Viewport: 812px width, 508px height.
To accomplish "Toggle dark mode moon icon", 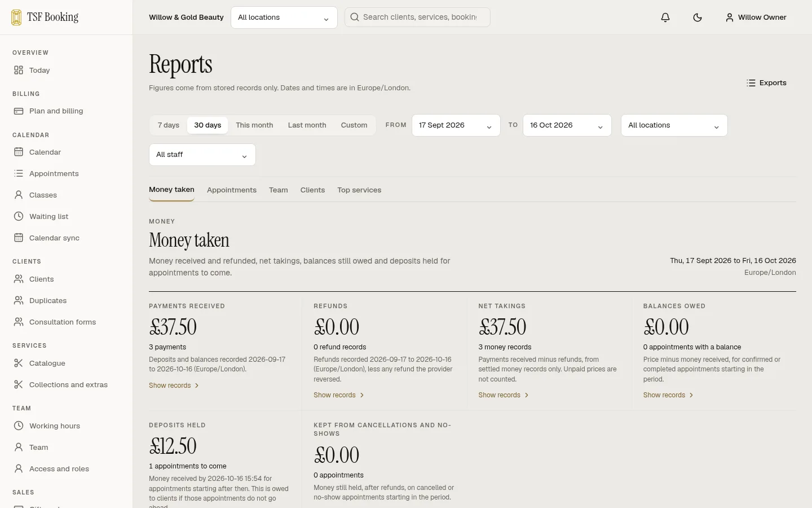I will pyautogui.click(x=698, y=17).
